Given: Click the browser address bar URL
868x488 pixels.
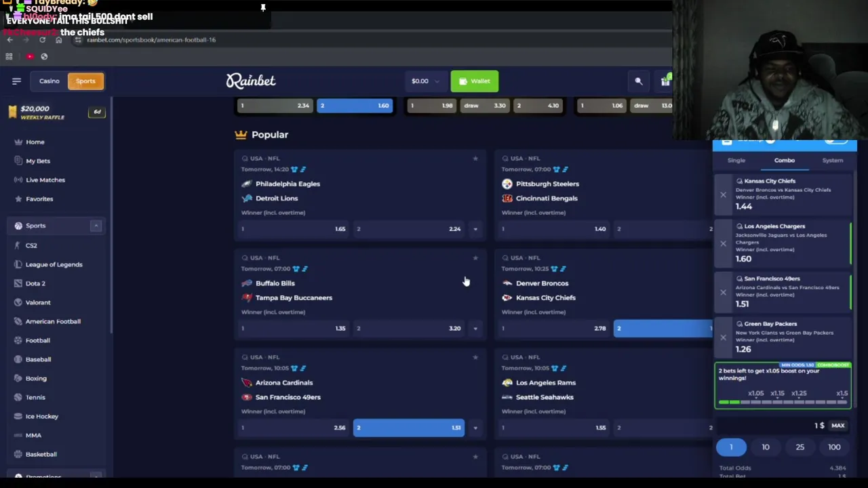Looking at the screenshot, I should pos(151,40).
